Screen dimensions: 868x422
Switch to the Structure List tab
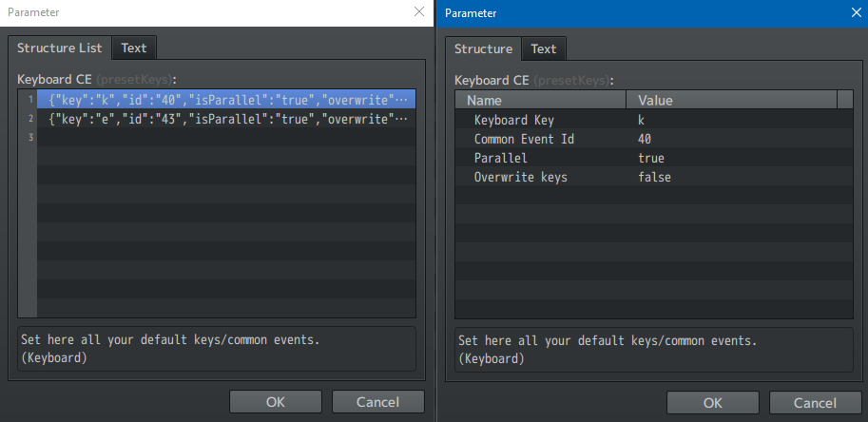pyautogui.click(x=59, y=48)
